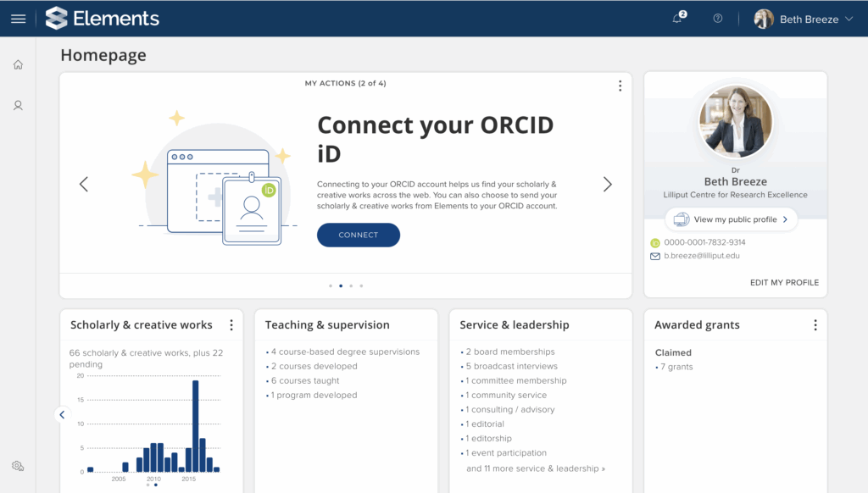This screenshot has width=868, height=493.
Task: Advance the My Actions carousel with right arrow
Action: click(608, 184)
